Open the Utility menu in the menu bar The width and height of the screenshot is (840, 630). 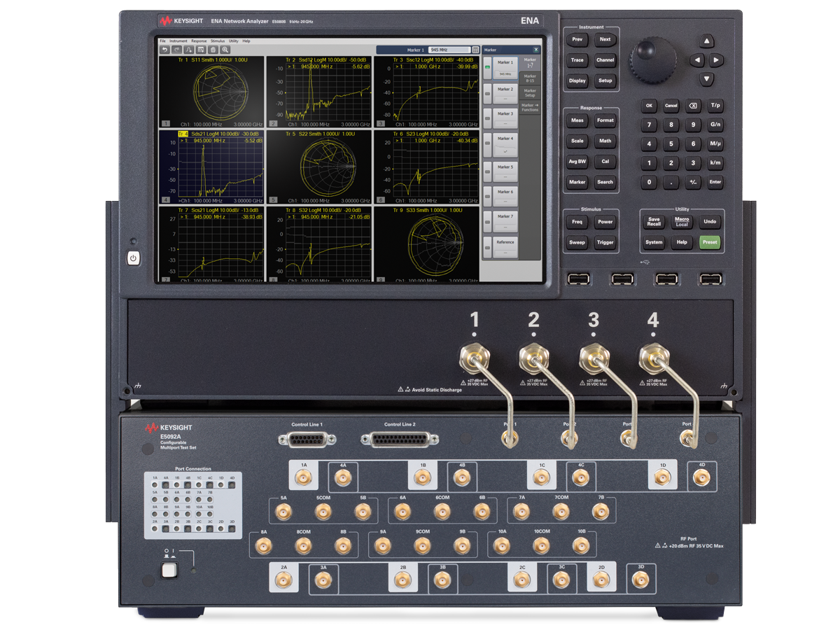pos(234,41)
